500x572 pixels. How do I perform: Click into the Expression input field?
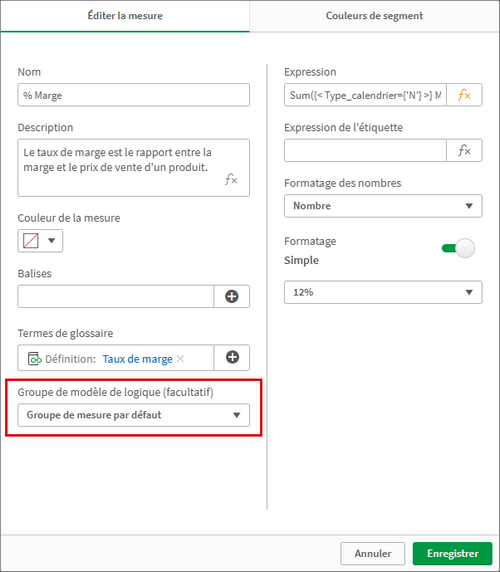pos(365,95)
